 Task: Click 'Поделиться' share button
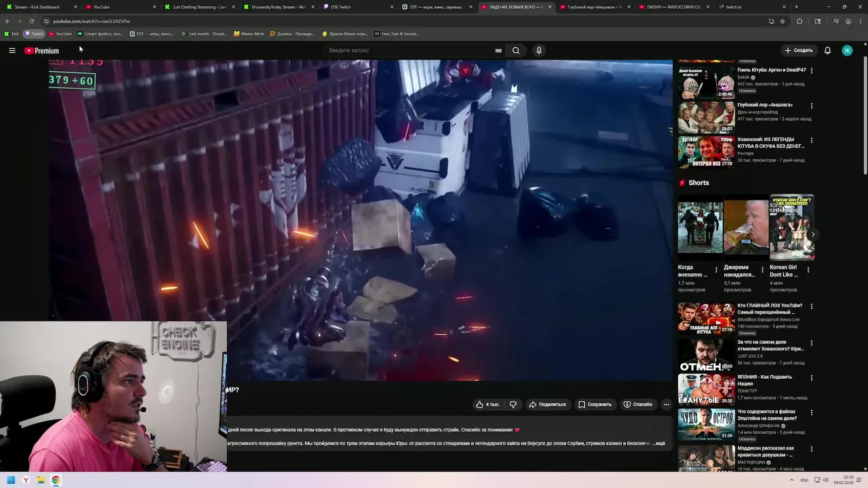[x=547, y=405]
